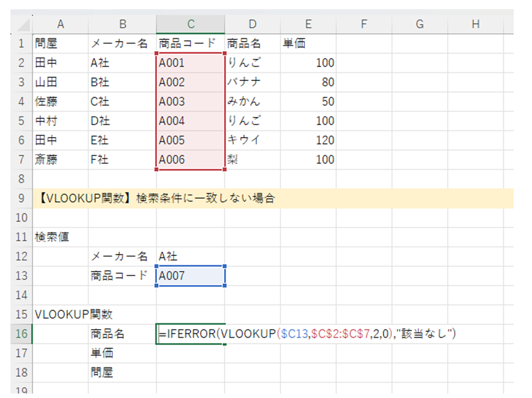Select column D header
This screenshot has height=398, width=532.
click(x=253, y=24)
